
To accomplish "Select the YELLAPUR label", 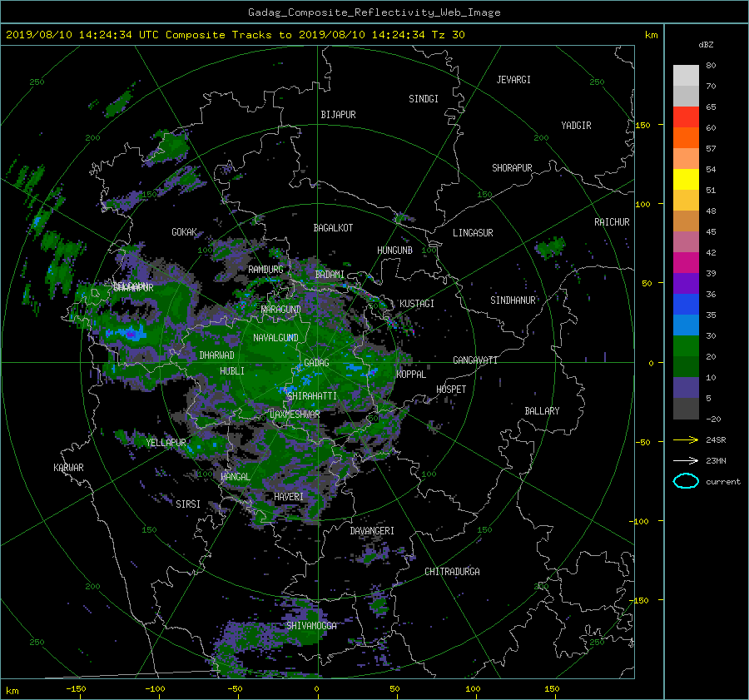I will coord(166,443).
